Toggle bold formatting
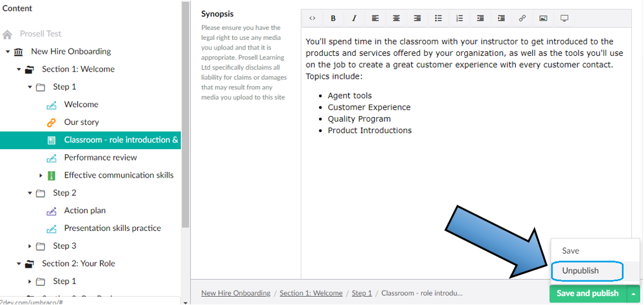 click(x=333, y=18)
